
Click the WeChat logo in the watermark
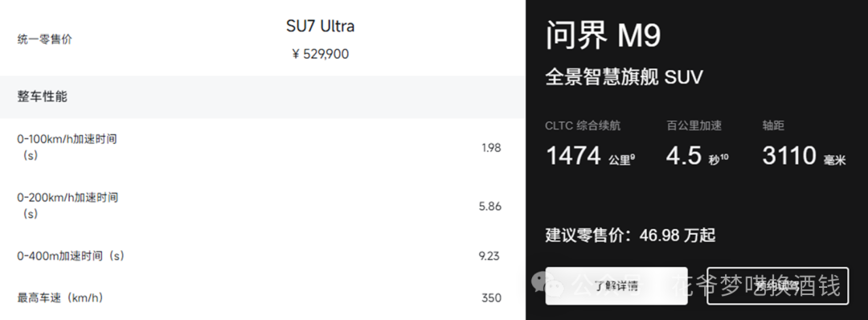tap(548, 284)
